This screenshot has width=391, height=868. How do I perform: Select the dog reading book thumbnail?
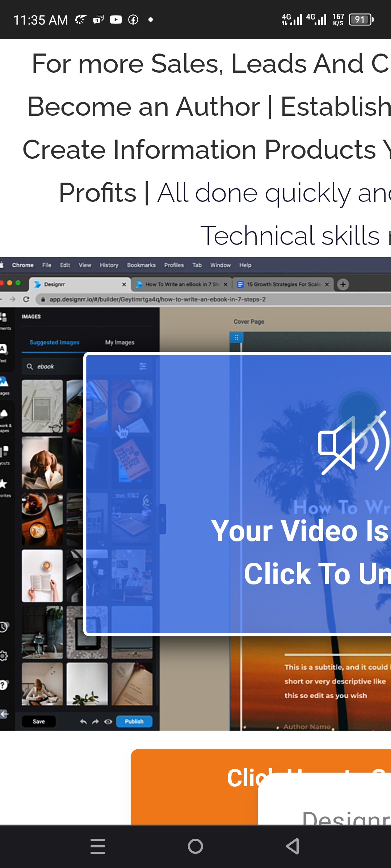[x=42, y=463]
